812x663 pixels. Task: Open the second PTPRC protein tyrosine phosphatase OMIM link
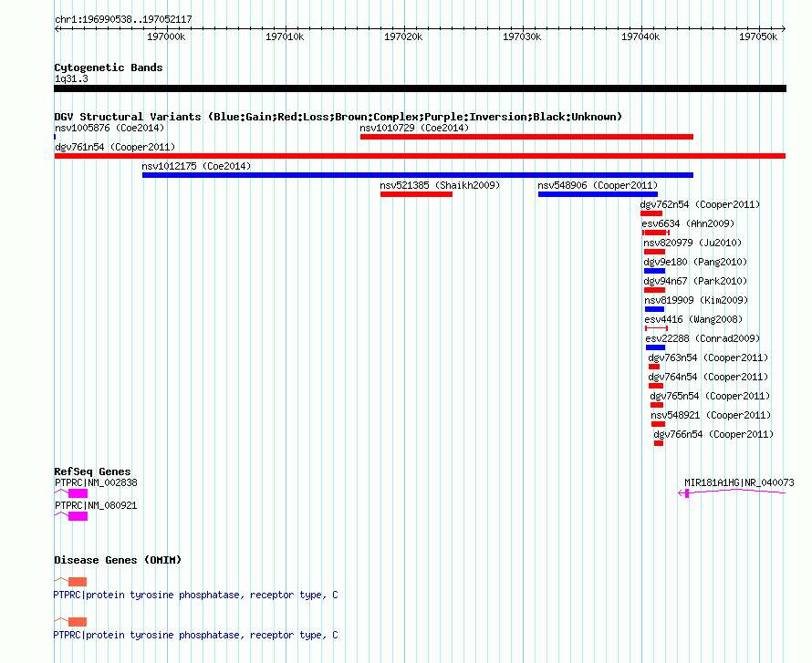pyautogui.click(x=196, y=635)
